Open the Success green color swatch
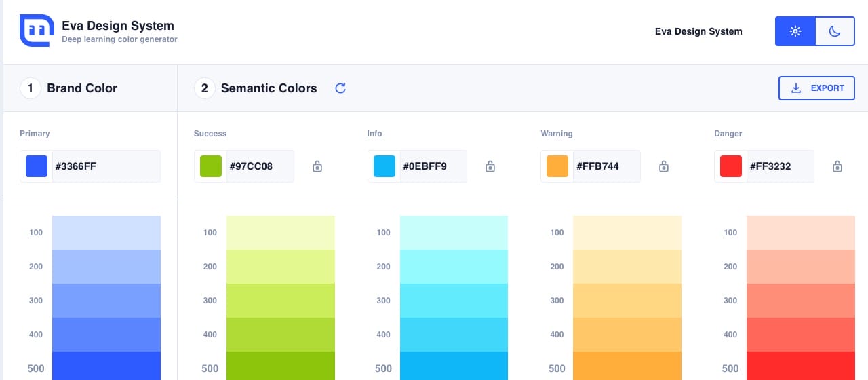 point(211,166)
